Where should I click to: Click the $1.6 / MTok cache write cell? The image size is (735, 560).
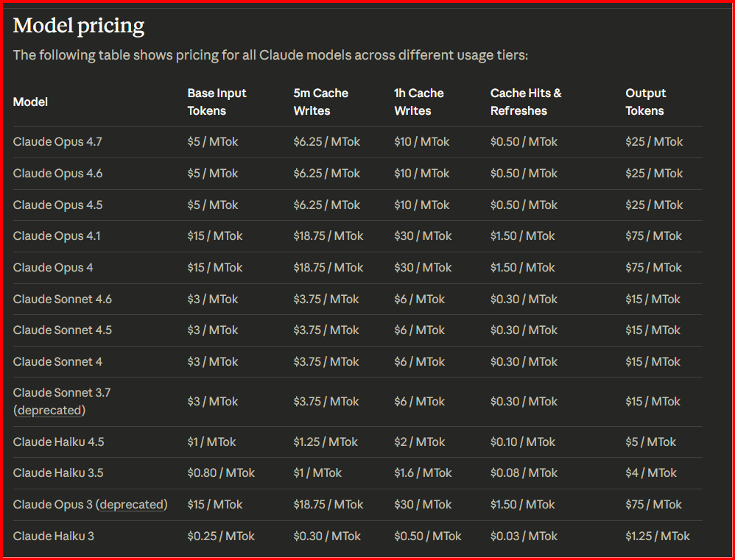pyautogui.click(x=423, y=473)
